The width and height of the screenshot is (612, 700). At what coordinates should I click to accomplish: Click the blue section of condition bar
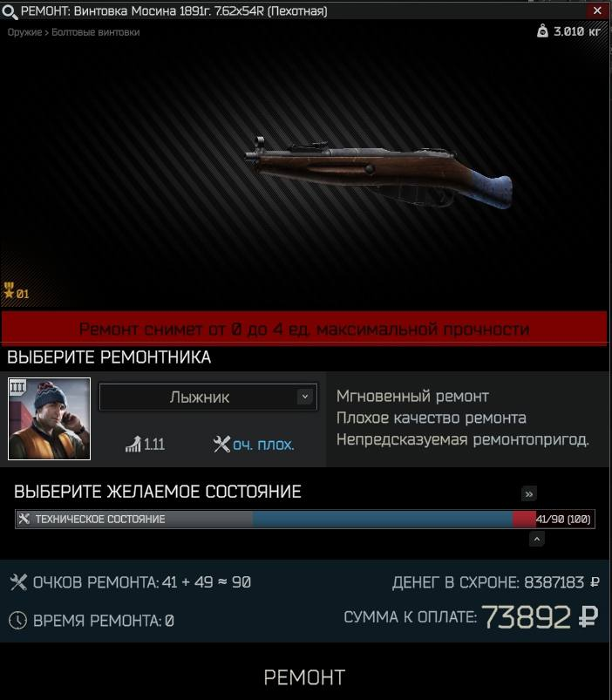tap(383, 519)
